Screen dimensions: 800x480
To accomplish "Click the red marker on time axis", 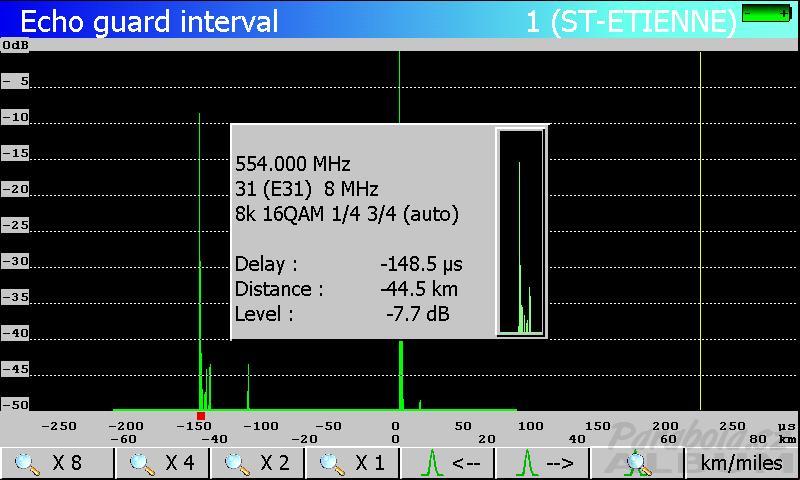I will (x=201, y=416).
